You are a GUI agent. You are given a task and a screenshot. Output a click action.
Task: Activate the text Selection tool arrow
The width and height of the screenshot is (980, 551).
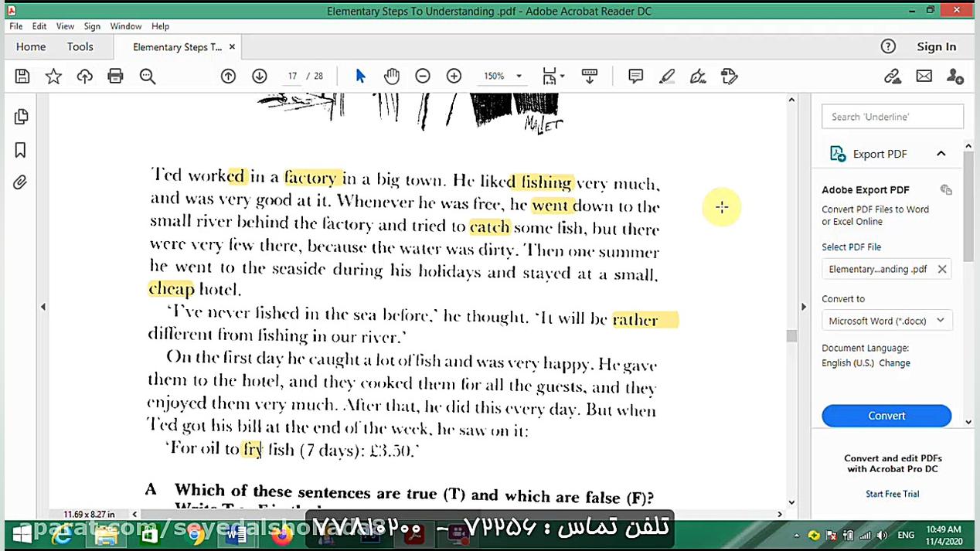point(360,76)
